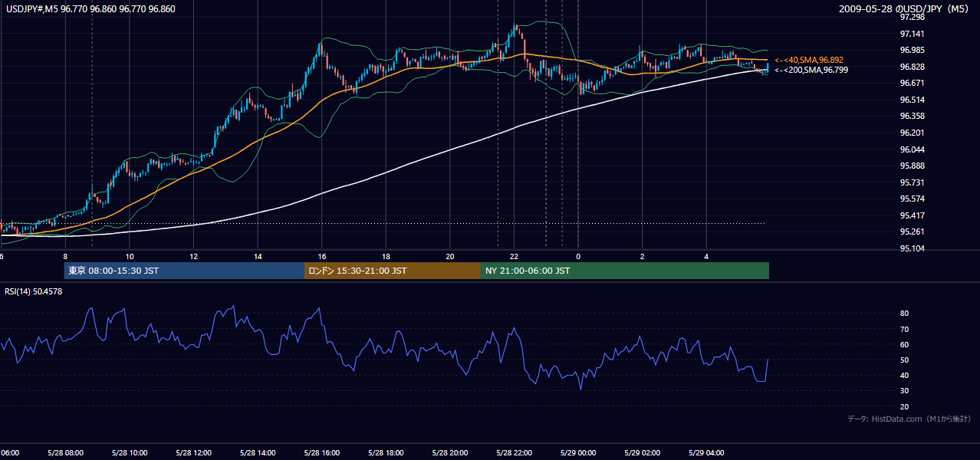Click hour label 22 below price chart
Viewport: 980px width, 460px height.
tap(515, 256)
